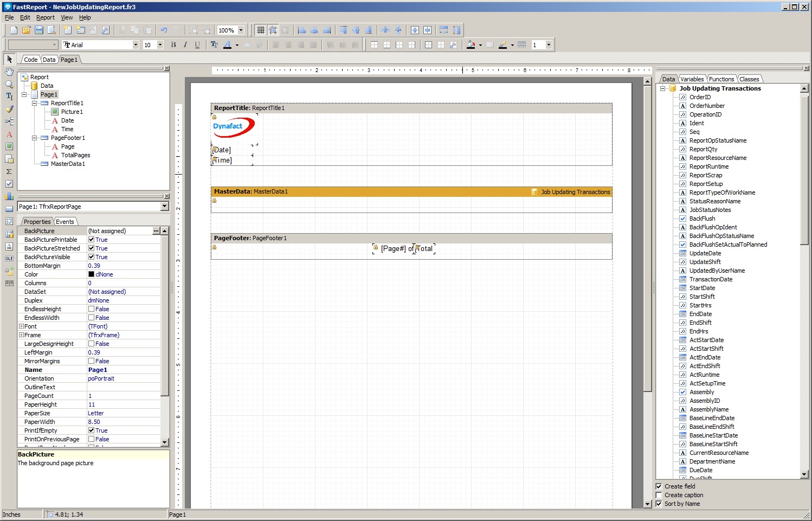Screen dimensions: 812x521
Task: Select the OrderNumber field in data tree
Action: click(x=707, y=106)
